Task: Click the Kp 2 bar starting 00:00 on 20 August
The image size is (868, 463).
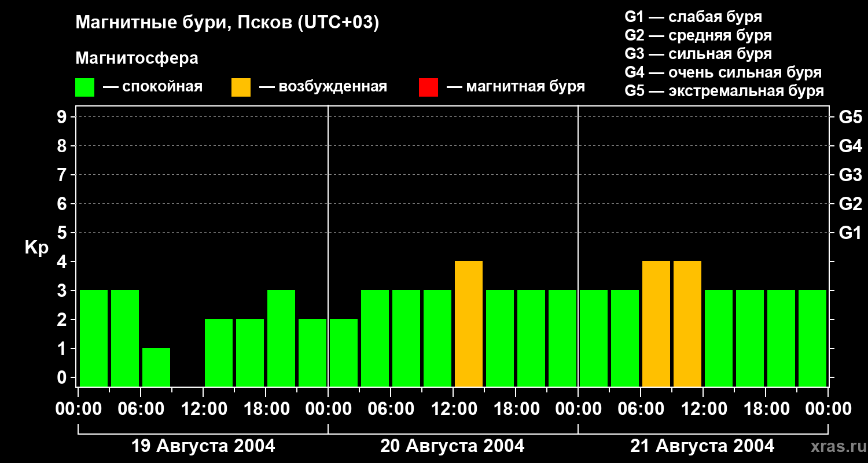Action: coord(344,352)
